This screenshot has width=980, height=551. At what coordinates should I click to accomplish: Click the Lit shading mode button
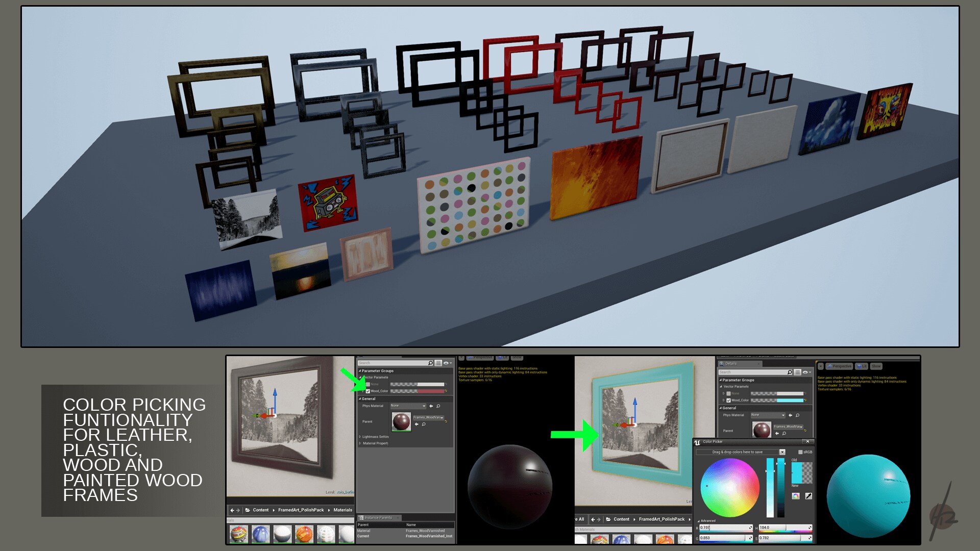(862, 366)
